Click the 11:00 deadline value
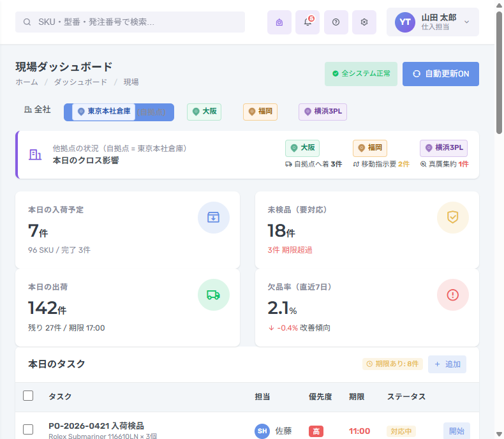Image resolution: width=504 pixels, height=439 pixels. click(x=359, y=431)
